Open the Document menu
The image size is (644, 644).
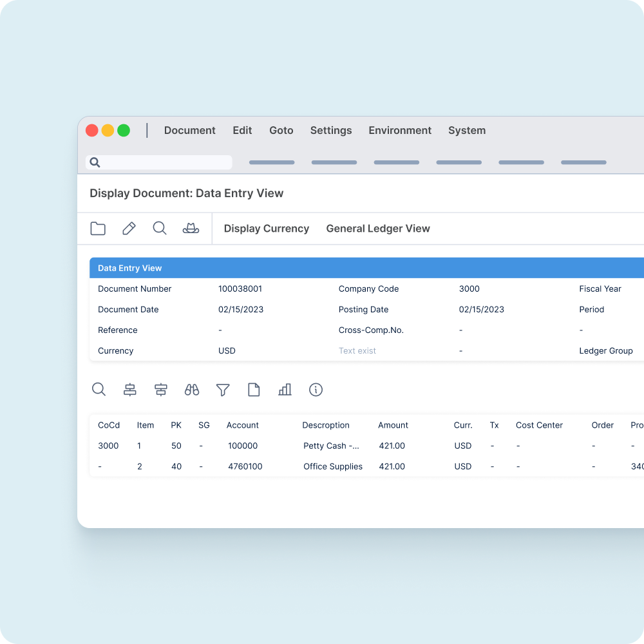tap(189, 130)
